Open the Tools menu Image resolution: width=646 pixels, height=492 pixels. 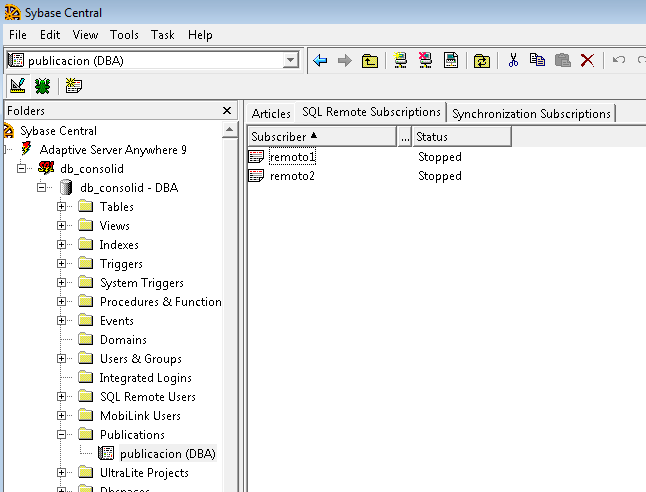(x=124, y=35)
